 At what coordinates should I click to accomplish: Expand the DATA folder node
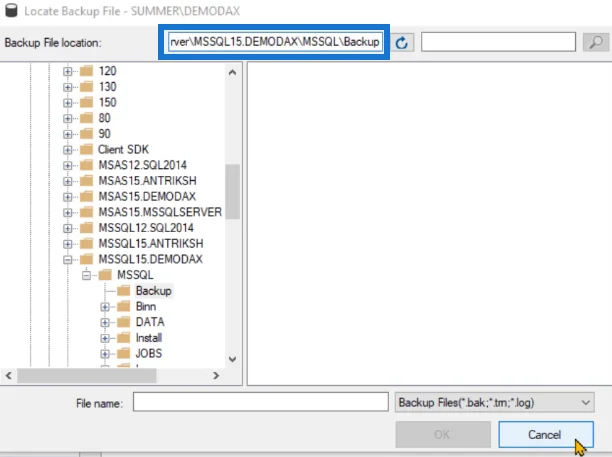(105, 322)
